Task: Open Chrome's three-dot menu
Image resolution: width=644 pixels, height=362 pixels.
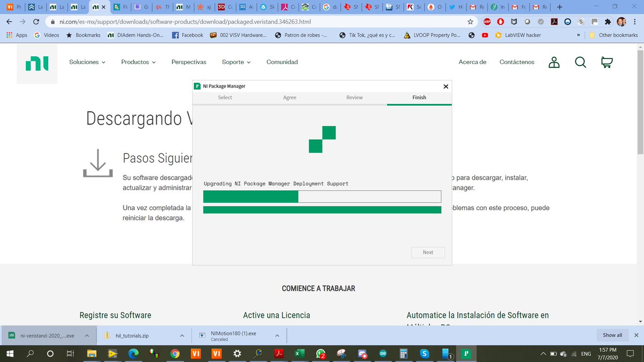Action: pos(635,22)
